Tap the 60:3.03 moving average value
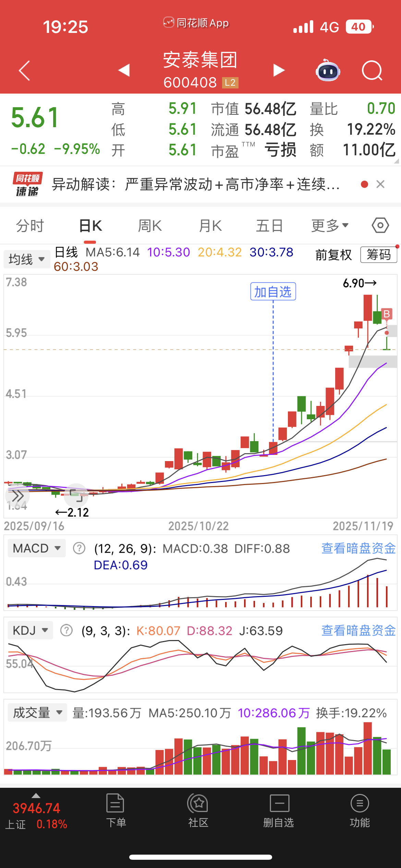The height and width of the screenshot is (868, 401). (x=76, y=267)
